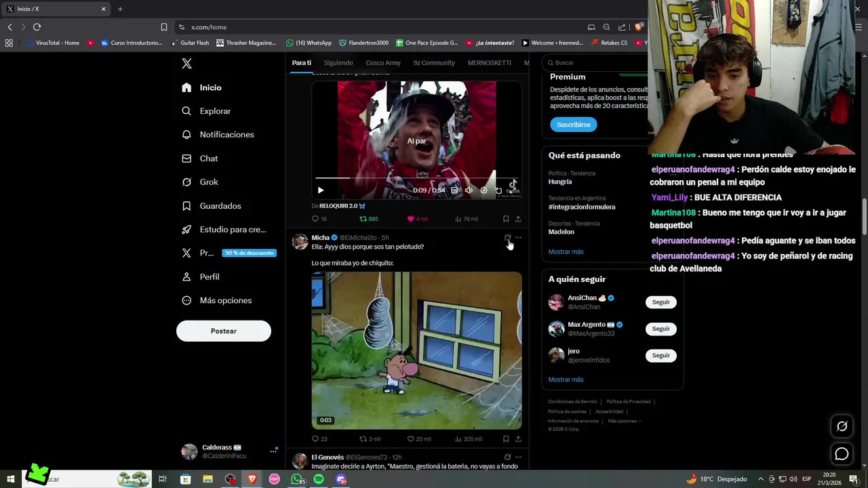
Task: Open more options on El Genovés post
Action: click(x=518, y=457)
